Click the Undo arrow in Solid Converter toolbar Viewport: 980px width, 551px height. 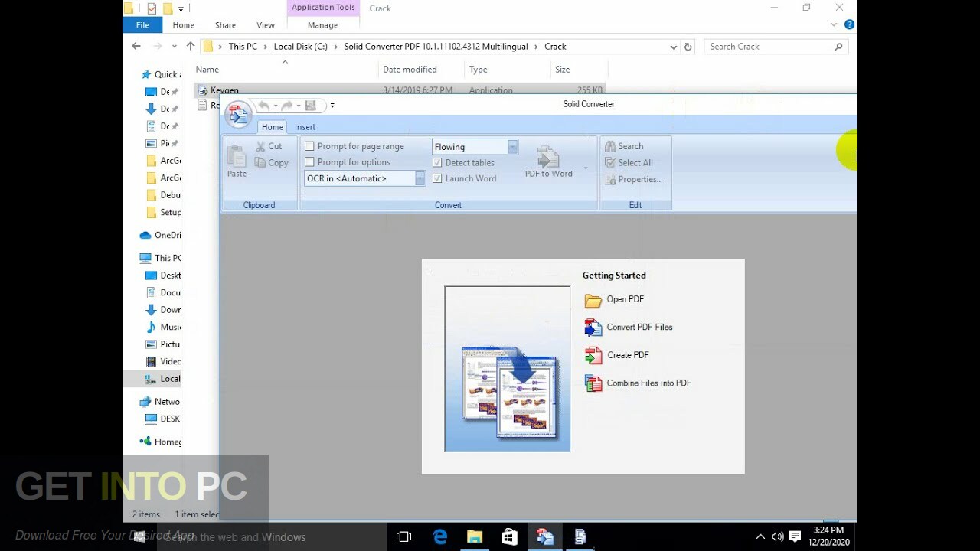(x=264, y=106)
